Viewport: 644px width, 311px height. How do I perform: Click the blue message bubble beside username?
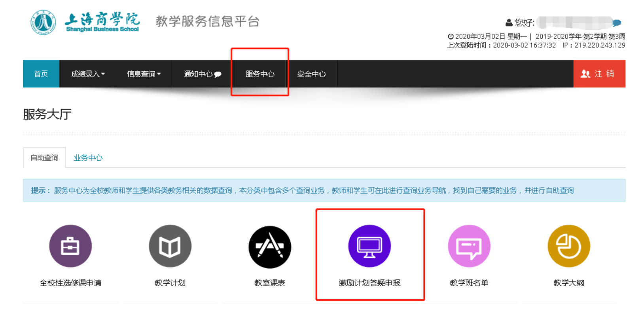617,23
